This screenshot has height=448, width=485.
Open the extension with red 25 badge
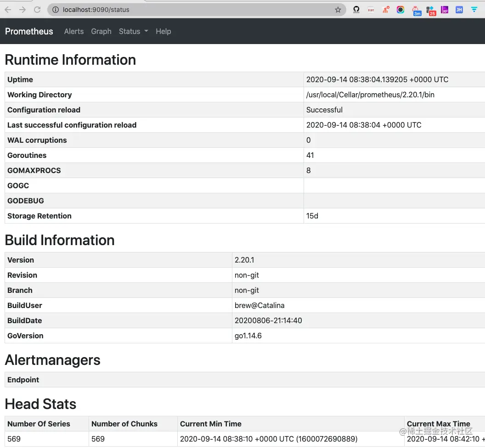tap(430, 11)
